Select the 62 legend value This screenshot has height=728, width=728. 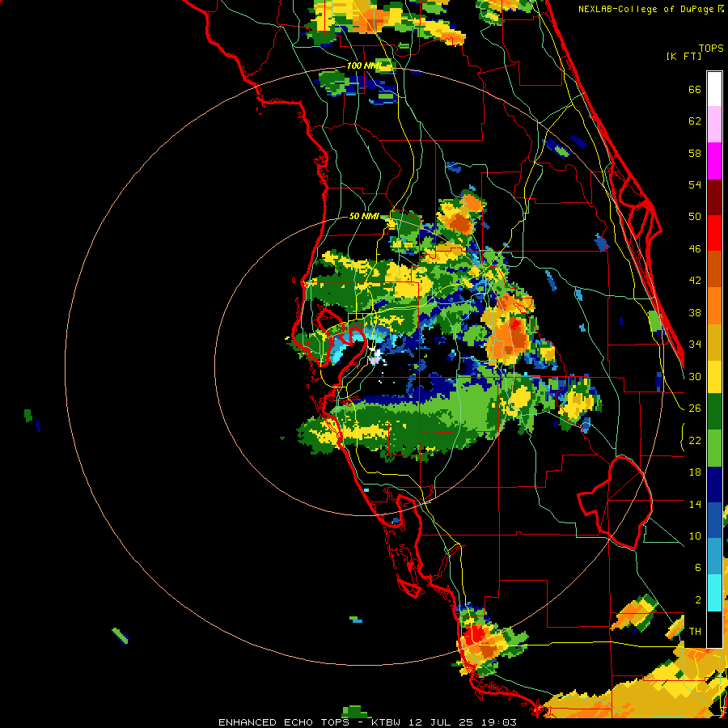coord(695,121)
